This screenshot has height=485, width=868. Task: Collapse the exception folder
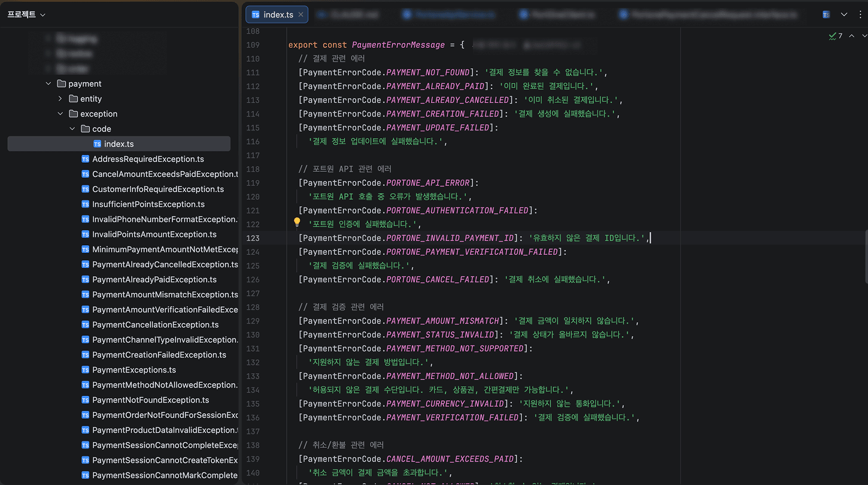[60, 114]
